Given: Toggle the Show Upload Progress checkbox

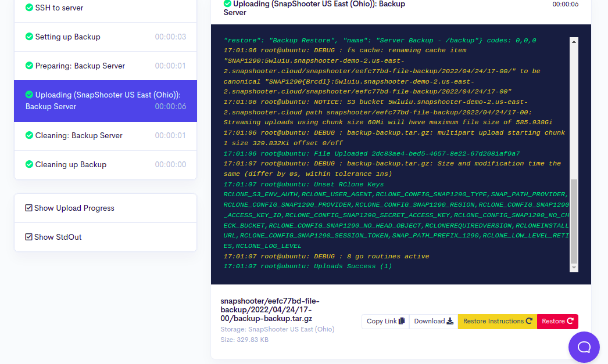Looking at the screenshot, I should [28, 208].
